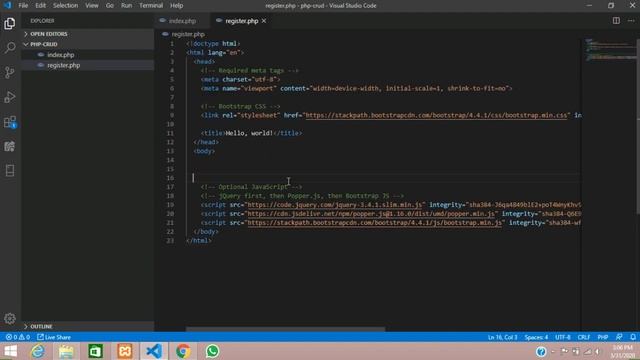Open the editor More Actions ellipsis

(x=631, y=20)
